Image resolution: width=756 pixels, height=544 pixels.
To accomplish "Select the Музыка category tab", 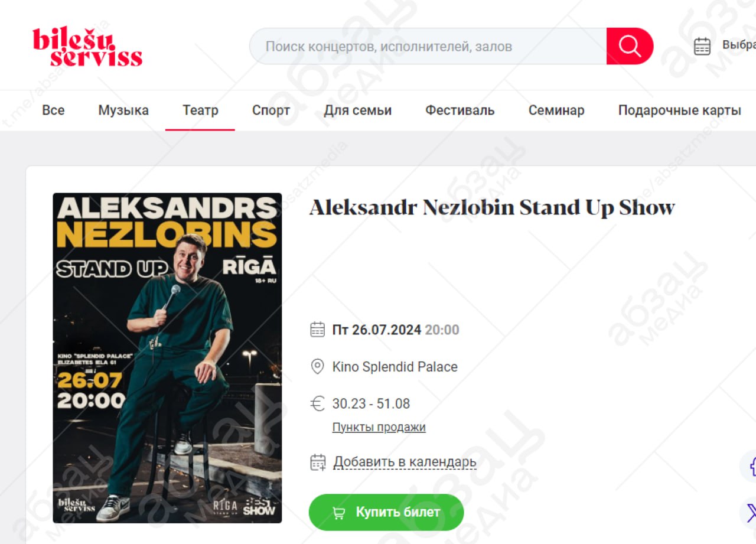I will [123, 110].
